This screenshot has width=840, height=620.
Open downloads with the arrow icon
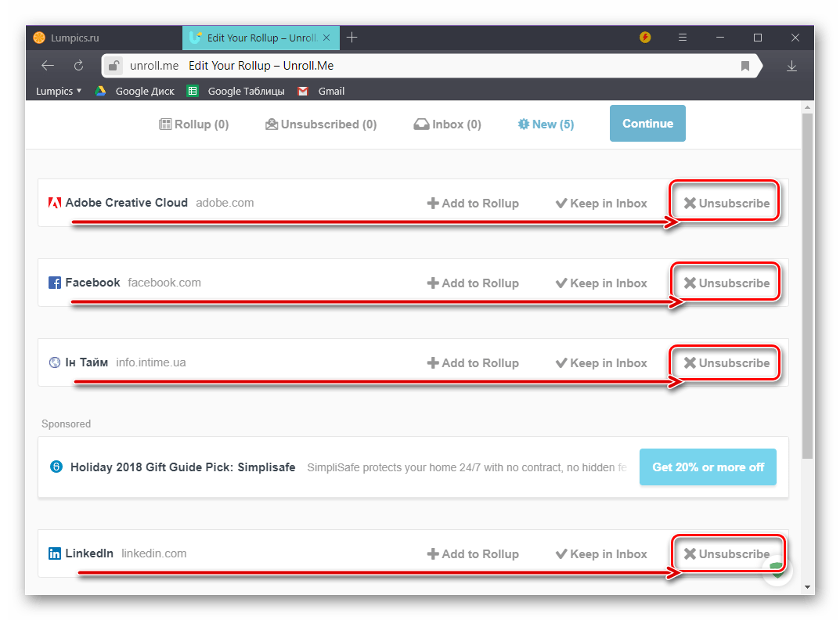(x=791, y=66)
